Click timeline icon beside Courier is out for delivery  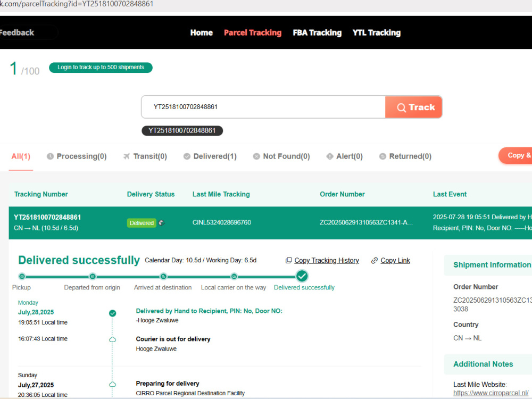[x=113, y=339]
